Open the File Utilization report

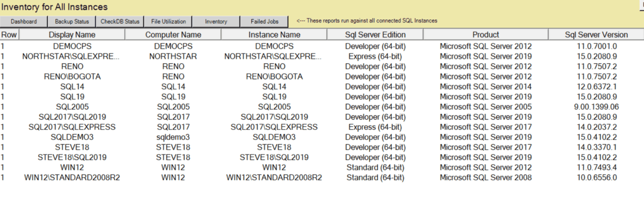[x=168, y=21]
